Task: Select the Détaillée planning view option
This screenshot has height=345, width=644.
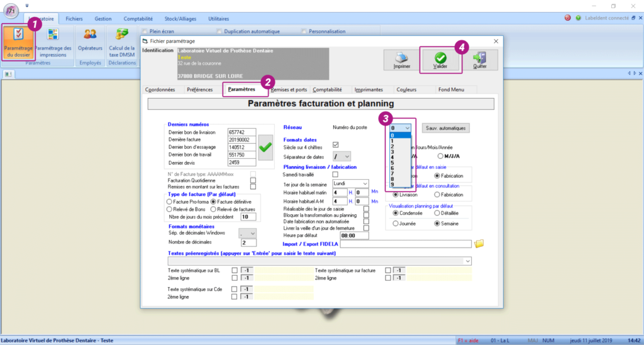Action: (437, 213)
